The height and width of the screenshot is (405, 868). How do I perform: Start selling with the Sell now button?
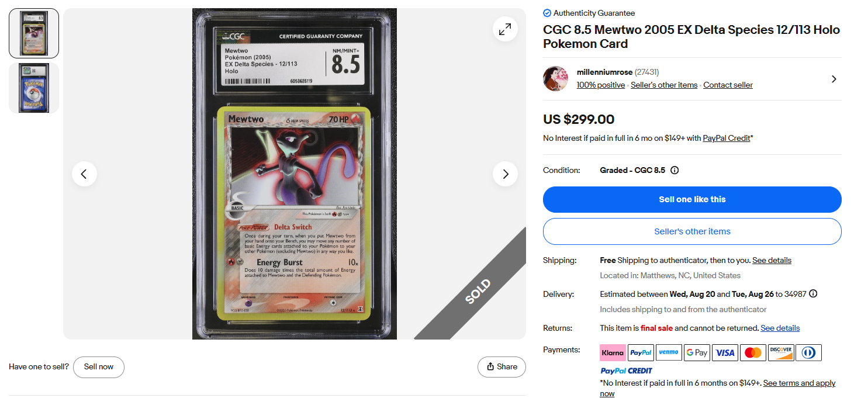click(99, 367)
